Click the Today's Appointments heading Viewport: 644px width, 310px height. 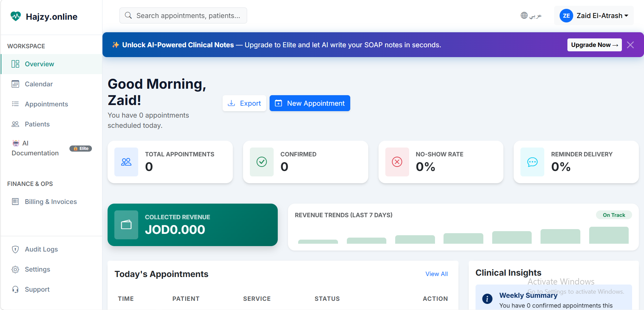pos(161,274)
